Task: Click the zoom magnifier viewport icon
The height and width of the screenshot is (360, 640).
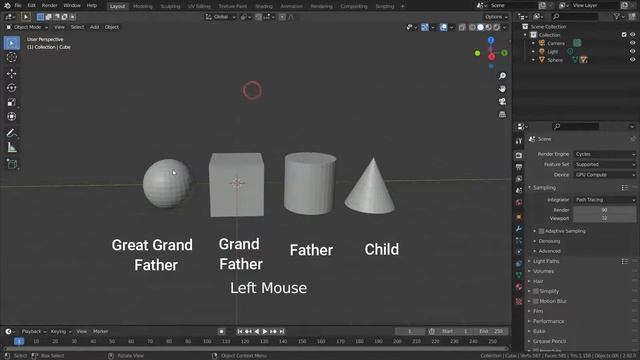Action: click(x=502, y=76)
